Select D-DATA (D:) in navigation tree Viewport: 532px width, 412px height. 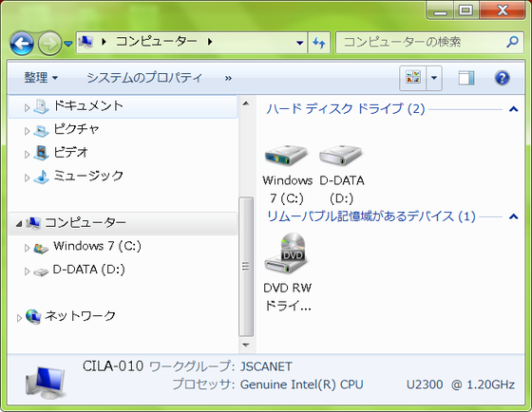(x=89, y=270)
